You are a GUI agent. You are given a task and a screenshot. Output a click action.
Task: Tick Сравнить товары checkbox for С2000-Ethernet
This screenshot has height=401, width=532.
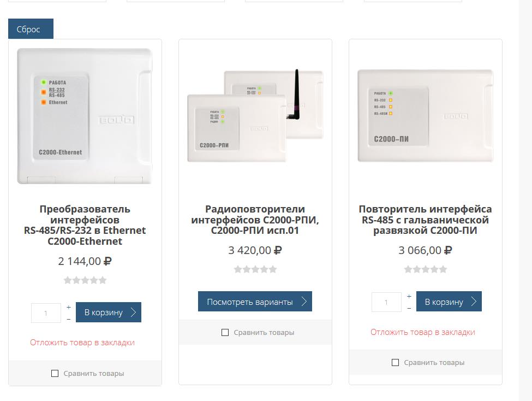click(x=55, y=374)
